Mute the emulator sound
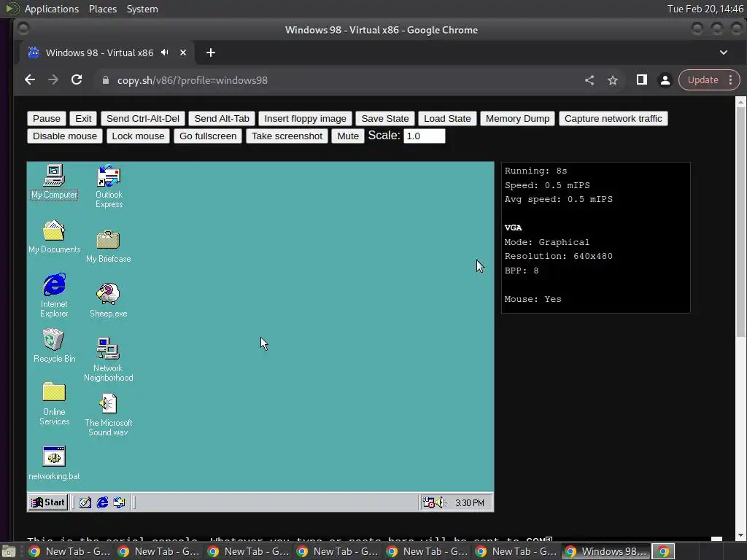This screenshot has width=747, height=560. [348, 136]
